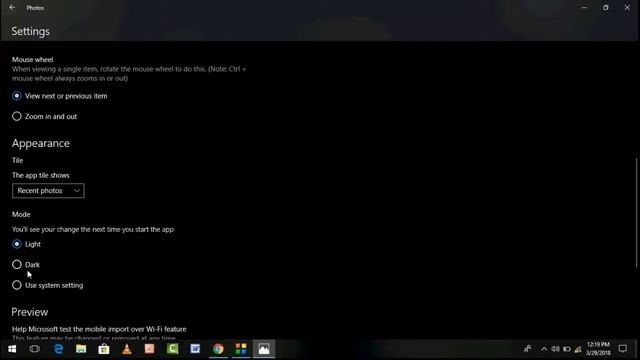Open the colorful four-square taskbar app

241,349
